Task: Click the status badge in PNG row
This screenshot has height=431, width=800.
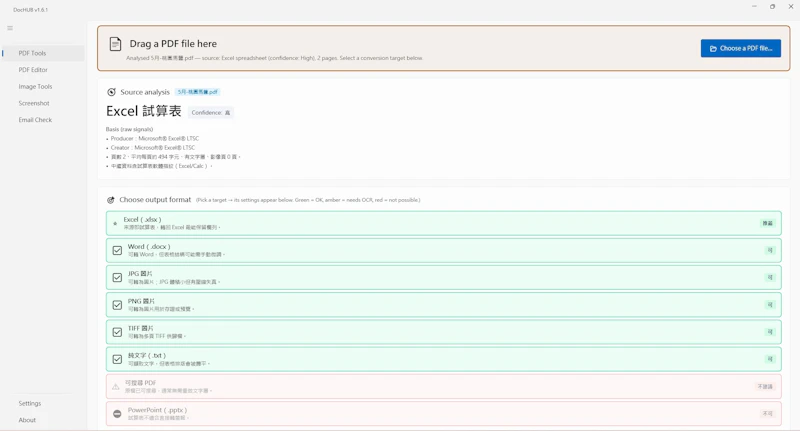Action: coord(770,305)
